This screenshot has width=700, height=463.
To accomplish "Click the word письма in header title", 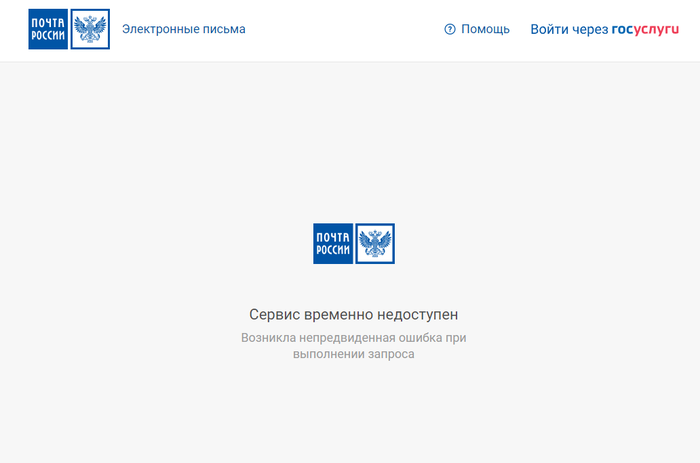I will 221,29.
